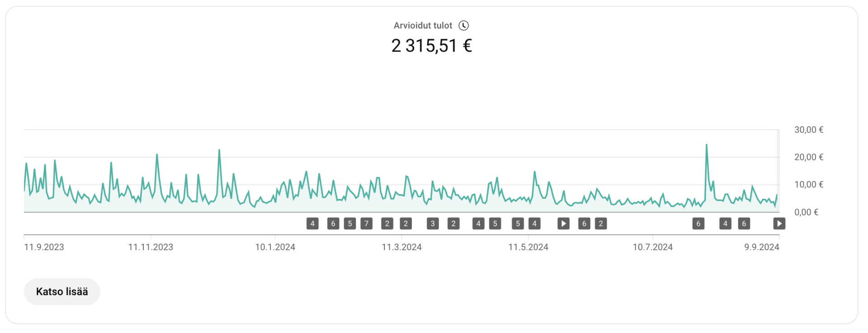Select the 2 marker right after the 3 marker
This screenshot has width=868, height=333.
453,224
